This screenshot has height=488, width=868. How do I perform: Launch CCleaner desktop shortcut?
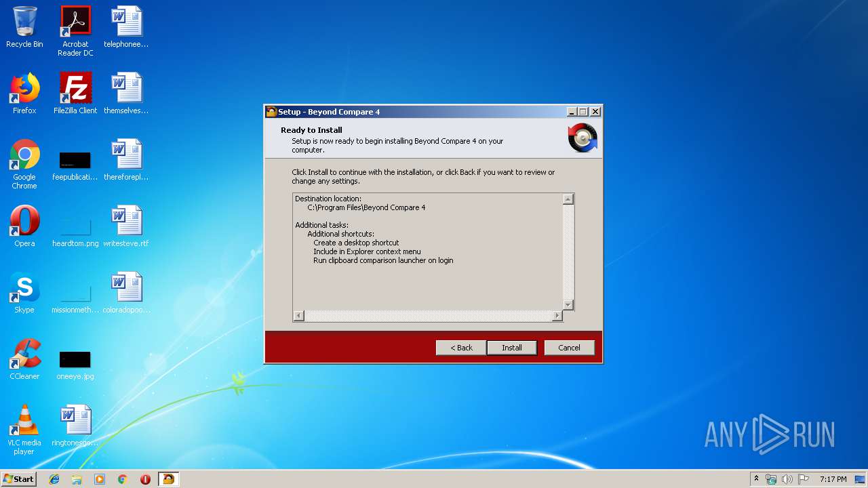click(24, 359)
